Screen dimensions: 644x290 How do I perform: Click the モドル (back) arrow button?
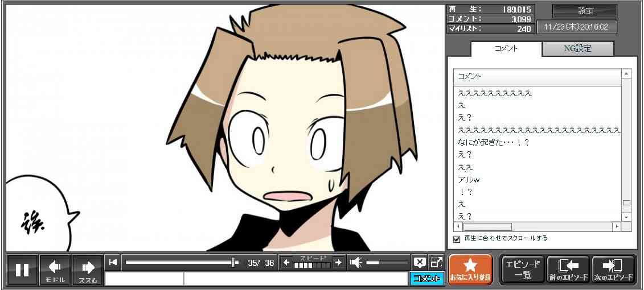pyautogui.click(x=55, y=270)
